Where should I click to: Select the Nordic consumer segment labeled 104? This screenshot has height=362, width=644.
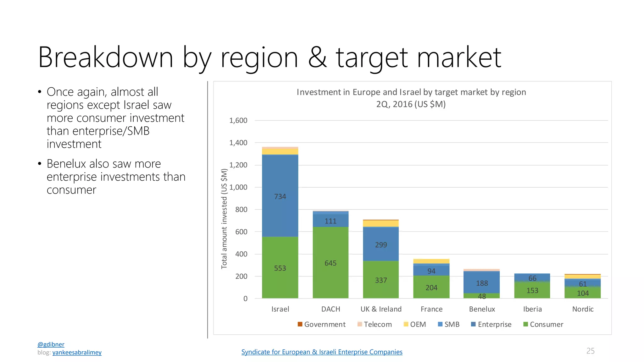click(x=583, y=293)
